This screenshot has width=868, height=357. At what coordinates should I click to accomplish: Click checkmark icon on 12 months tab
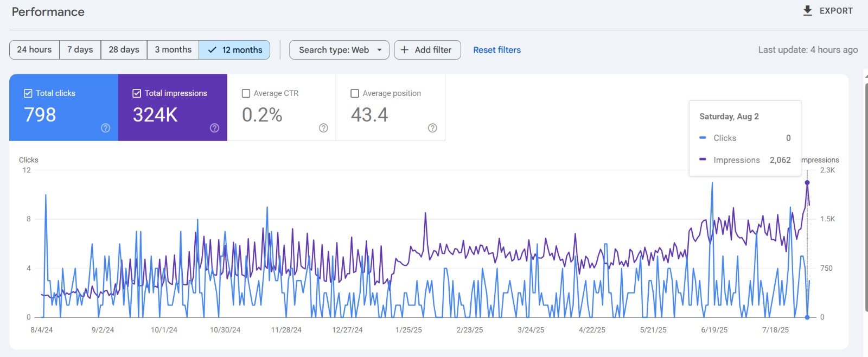pos(212,50)
